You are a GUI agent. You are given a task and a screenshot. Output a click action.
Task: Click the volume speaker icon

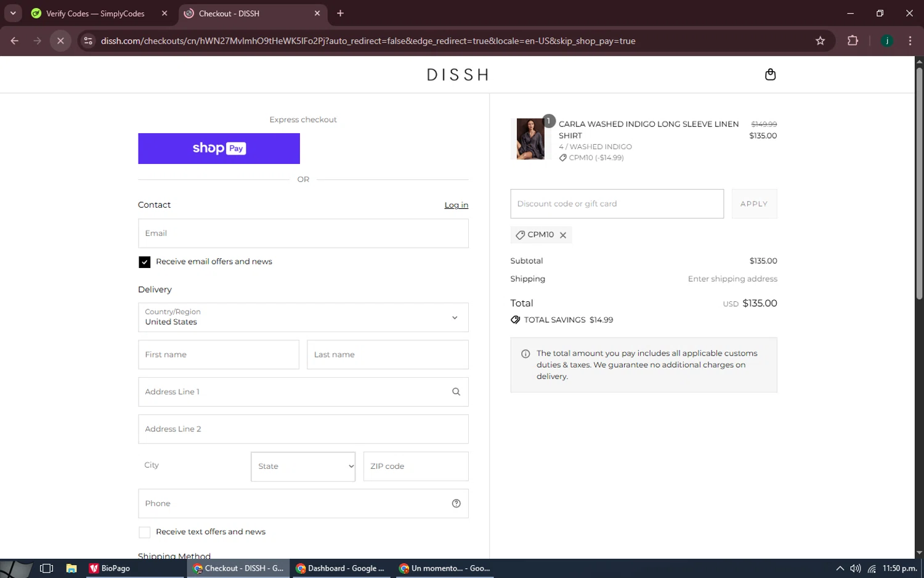click(x=856, y=569)
